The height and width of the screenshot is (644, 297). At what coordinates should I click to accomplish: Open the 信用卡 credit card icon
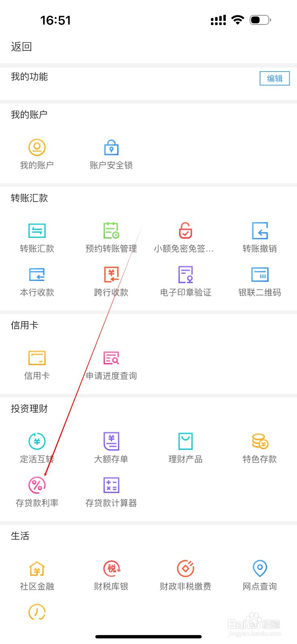(37, 358)
